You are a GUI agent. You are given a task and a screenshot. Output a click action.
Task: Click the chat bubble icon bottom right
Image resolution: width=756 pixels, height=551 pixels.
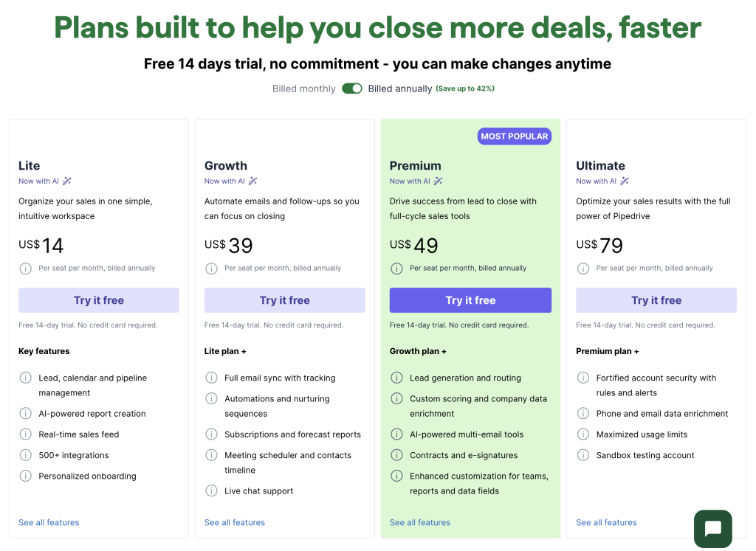point(712,528)
